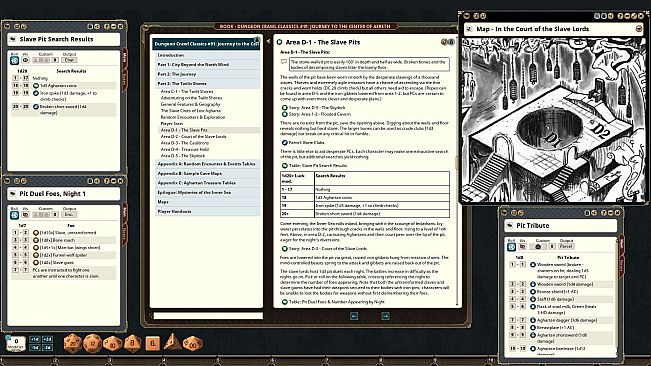Open the Breastplate link icon in Pit Tribute
This screenshot has width=651, height=366.
click(x=533, y=328)
